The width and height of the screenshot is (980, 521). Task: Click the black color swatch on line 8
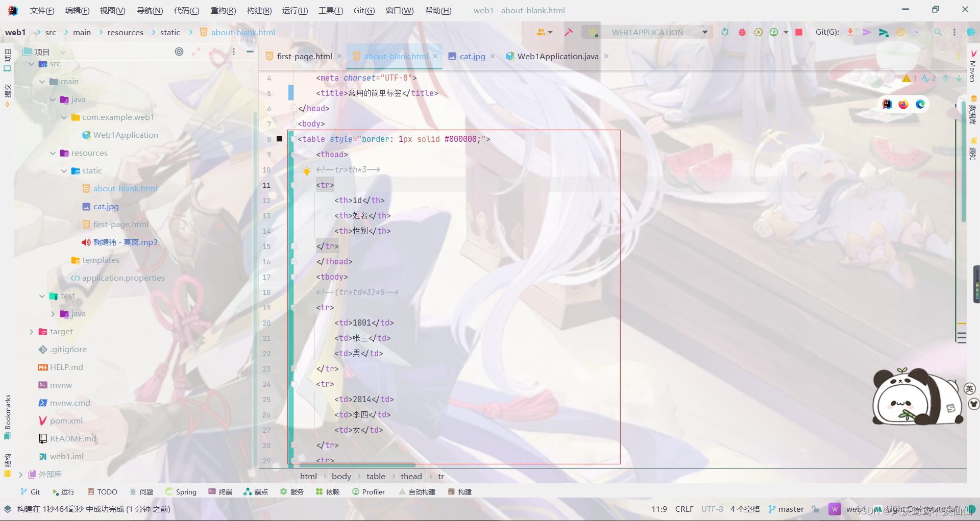[x=279, y=139]
